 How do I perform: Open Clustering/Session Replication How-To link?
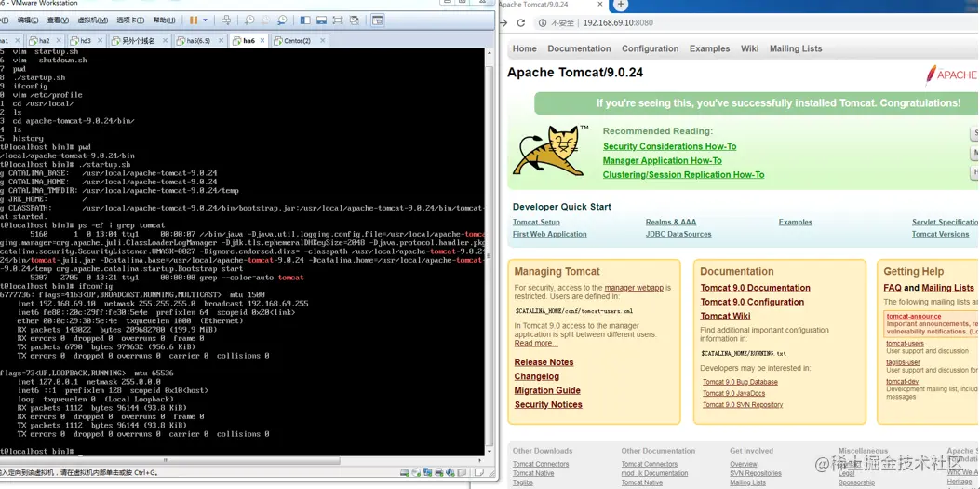click(683, 175)
